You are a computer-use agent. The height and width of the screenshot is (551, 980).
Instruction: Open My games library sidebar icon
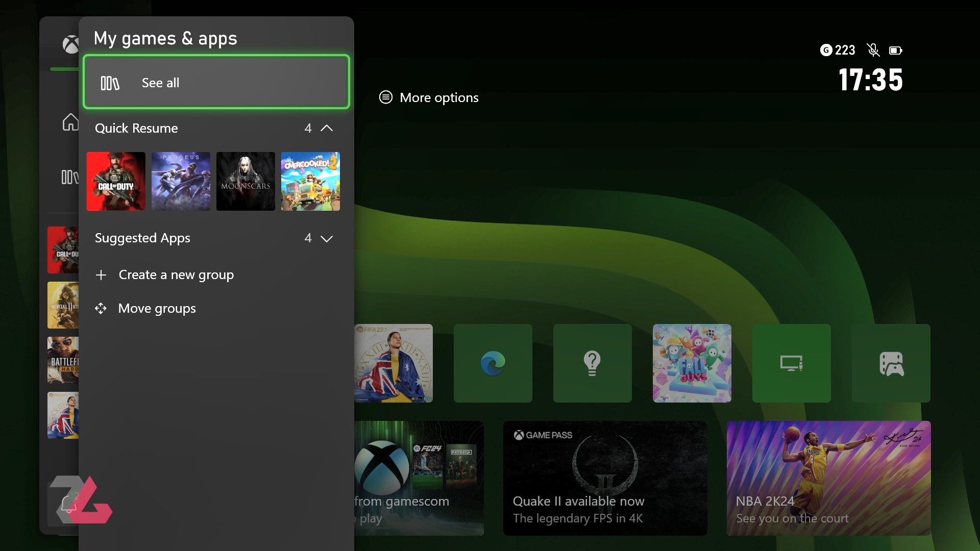click(70, 177)
